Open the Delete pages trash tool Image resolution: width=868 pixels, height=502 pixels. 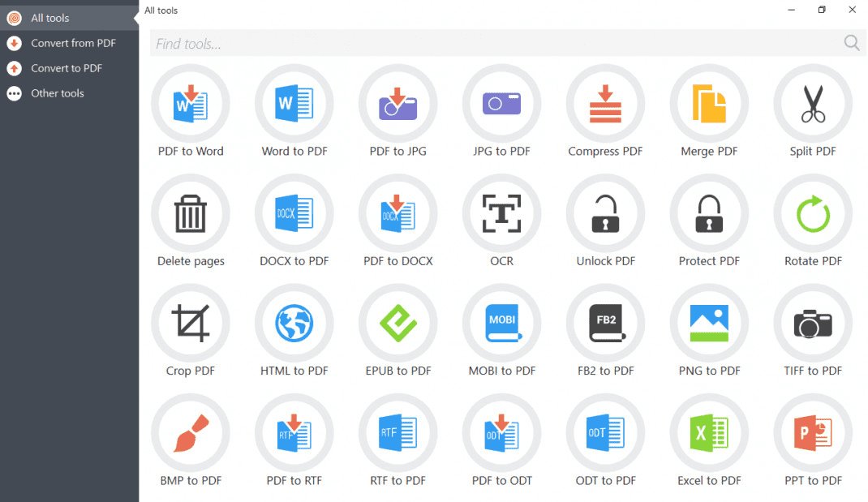pos(191,213)
